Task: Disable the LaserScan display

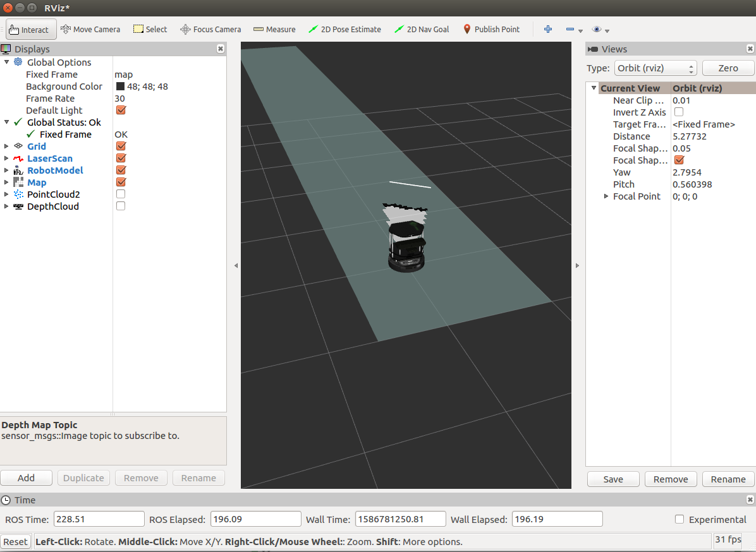Action: pyautogui.click(x=120, y=158)
